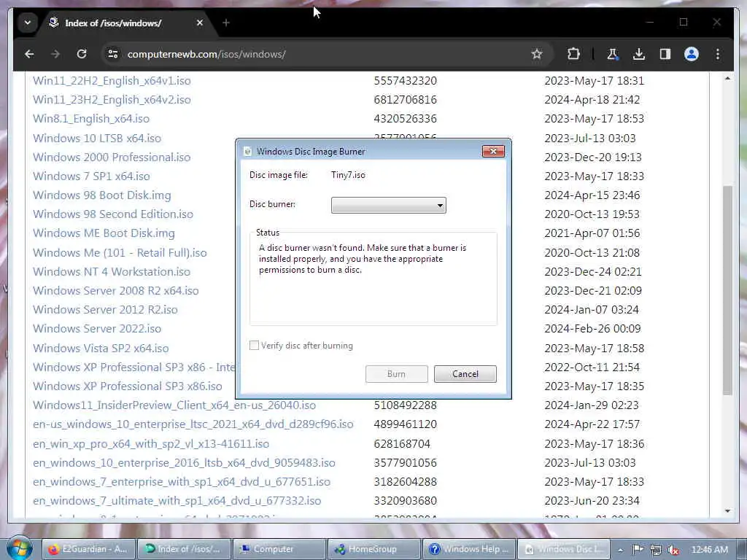Reload the page with the refresh icon

[x=82, y=54]
